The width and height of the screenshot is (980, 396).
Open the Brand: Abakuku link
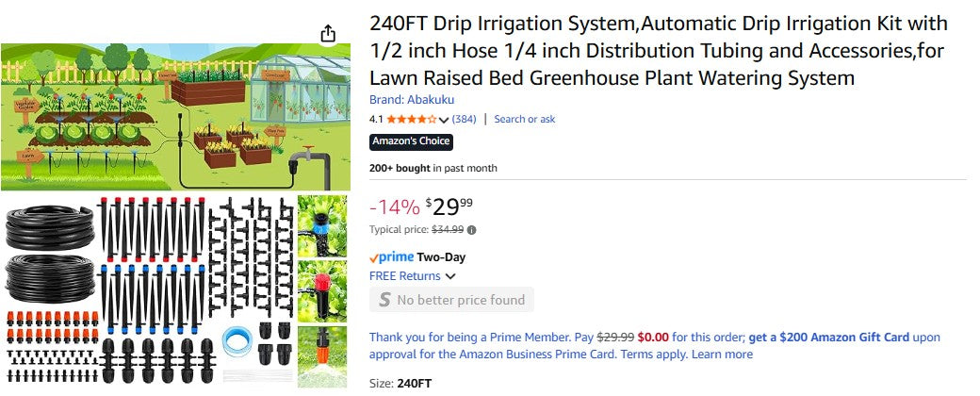tap(412, 100)
